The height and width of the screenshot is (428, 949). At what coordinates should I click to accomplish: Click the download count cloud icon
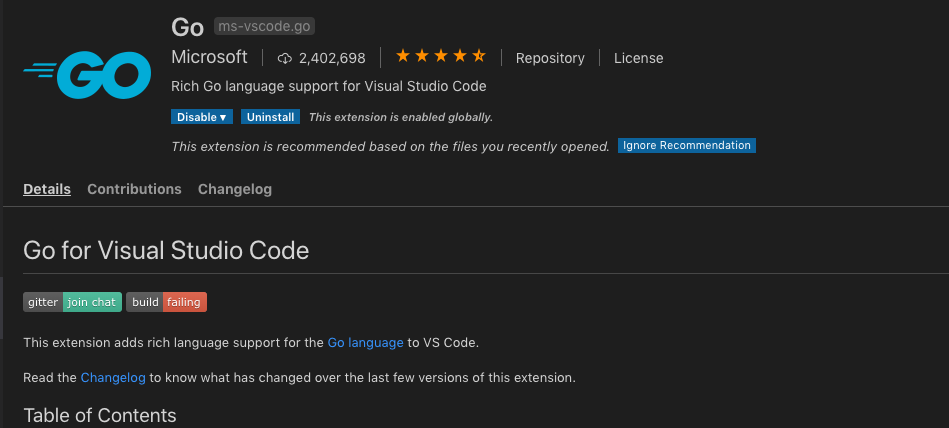(x=285, y=58)
